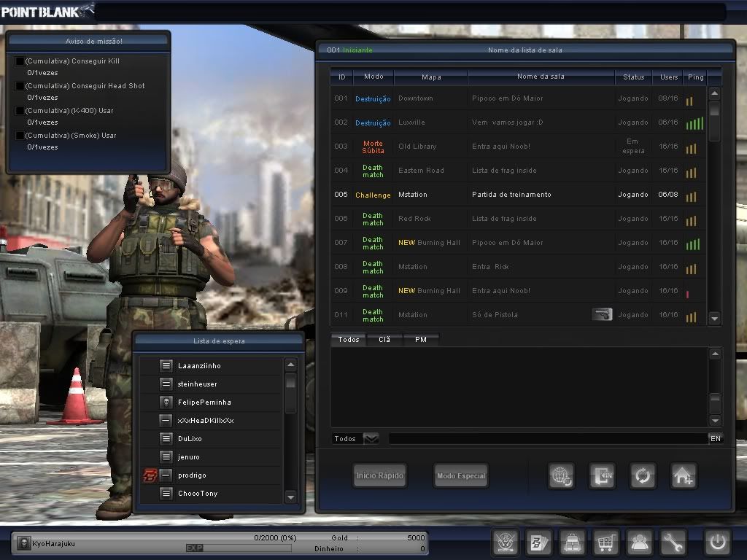Click the Lista de espera scroll down arrow
Viewport: 747px width, 560px height.
pos(290,497)
